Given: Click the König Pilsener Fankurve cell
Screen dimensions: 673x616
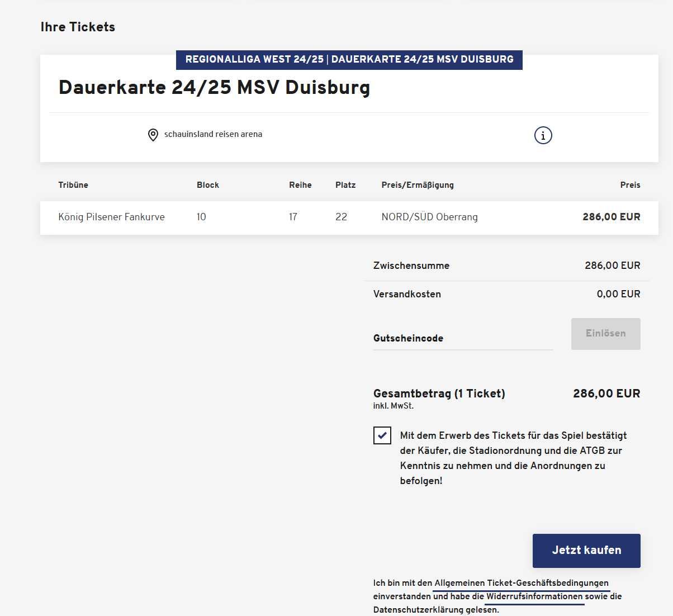Looking at the screenshot, I should click(x=111, y=217).
